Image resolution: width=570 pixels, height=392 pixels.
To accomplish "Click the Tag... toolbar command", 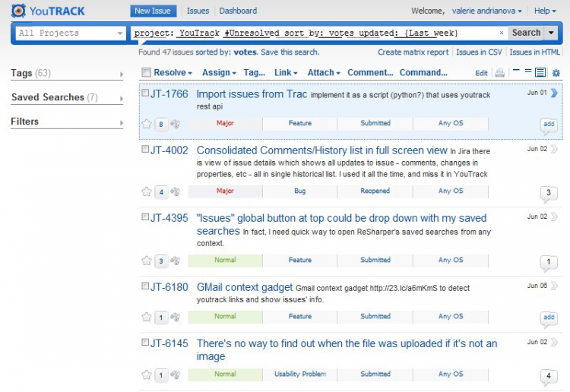I will (255, 73).
